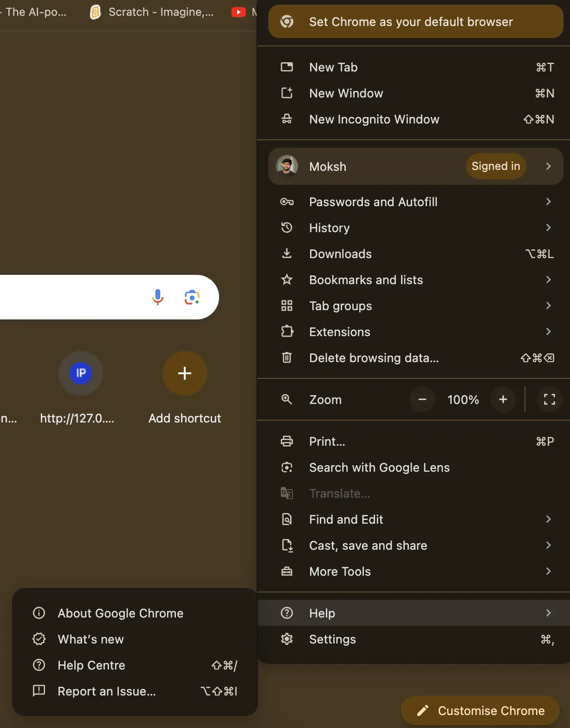Image resolution: width=570 pixels, height=728 pixels.
Task: Click the Find and Edit document icon
Action: click(x=287, y=520)
